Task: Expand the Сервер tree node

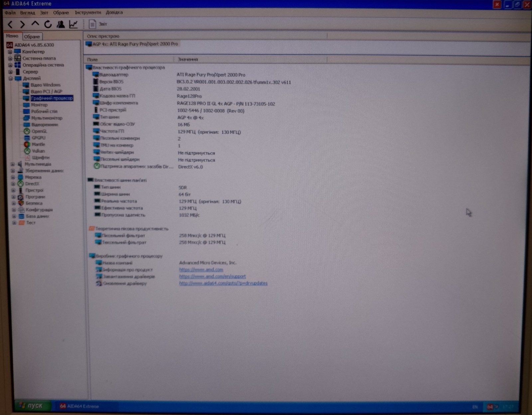Action: click(x=10, y=72)
